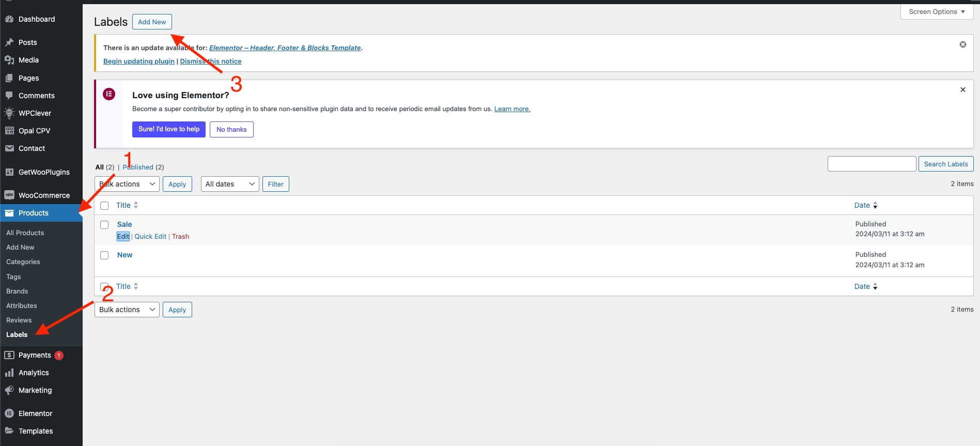
Task: Open Categories under Products menu
Action: (23, 262)
